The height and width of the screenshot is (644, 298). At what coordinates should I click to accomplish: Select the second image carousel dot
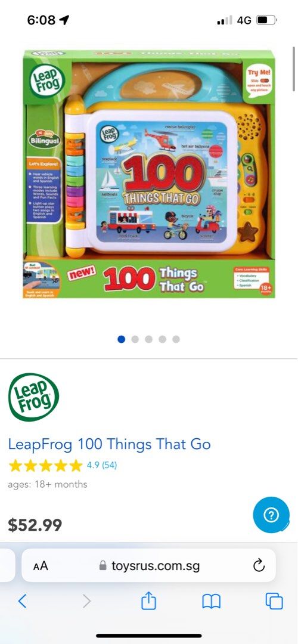click(x=135, y=339)
